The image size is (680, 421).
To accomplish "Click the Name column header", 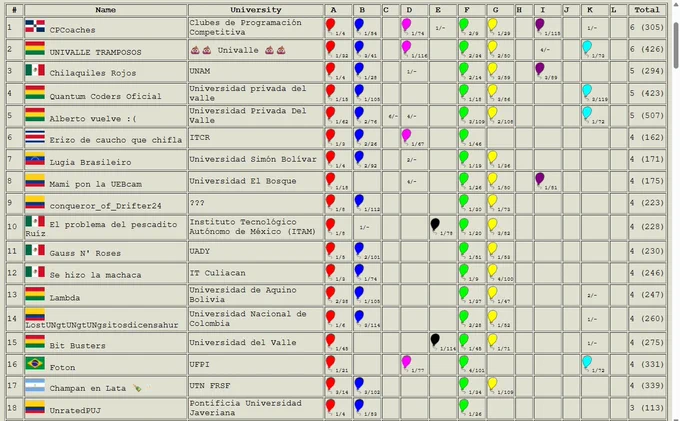I will 105,10.
